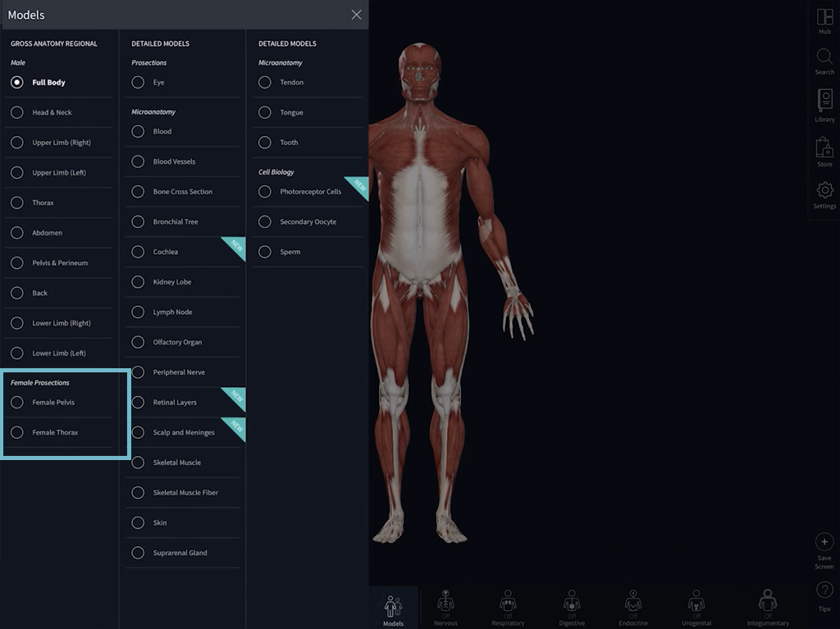This screenshot has width=840, height=629.
Task: Choose the Olfactory Organ model
Action: tap(138, 342)
